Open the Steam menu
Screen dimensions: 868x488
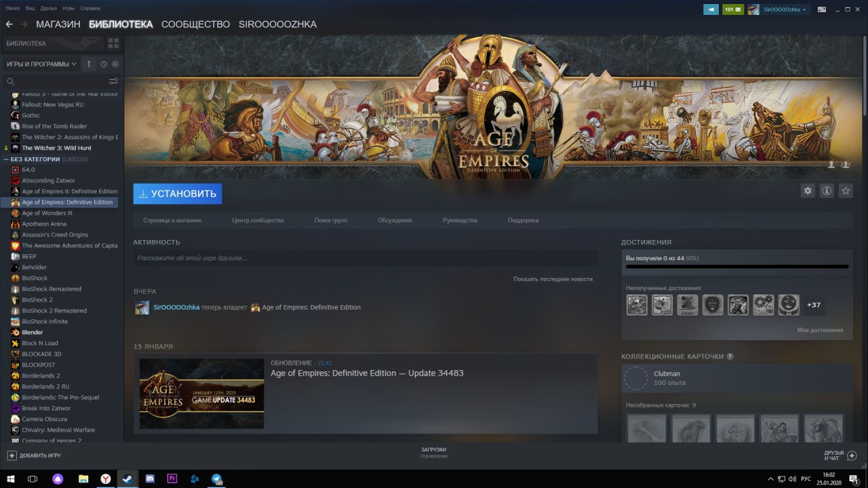pos(12,8)
